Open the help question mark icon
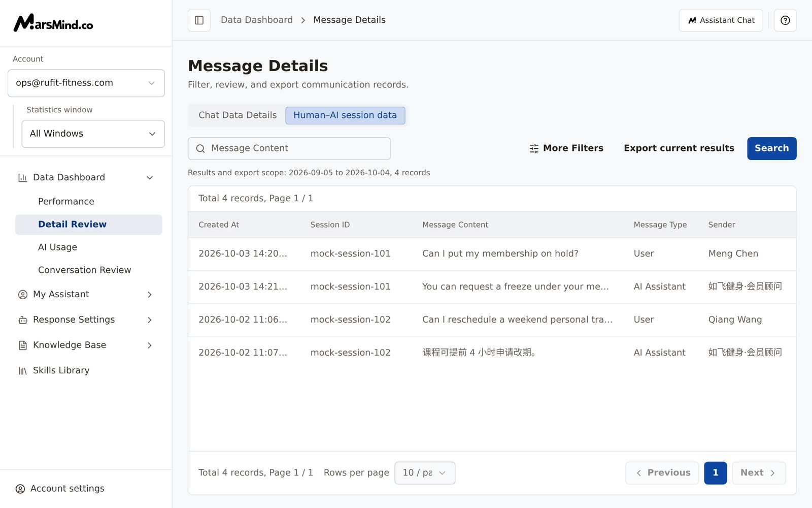The width and height of the screenshot is (812, 508). (x=785, y=20)
